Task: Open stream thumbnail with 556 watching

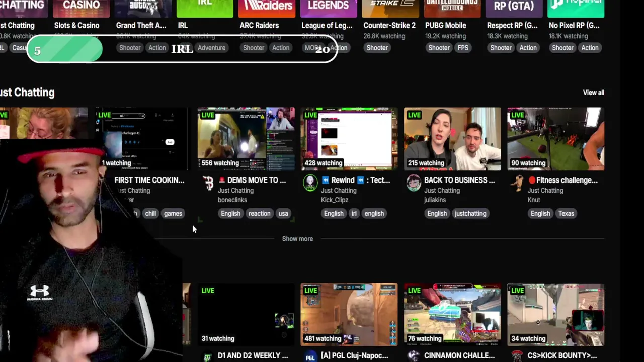Action: (246, 139)
